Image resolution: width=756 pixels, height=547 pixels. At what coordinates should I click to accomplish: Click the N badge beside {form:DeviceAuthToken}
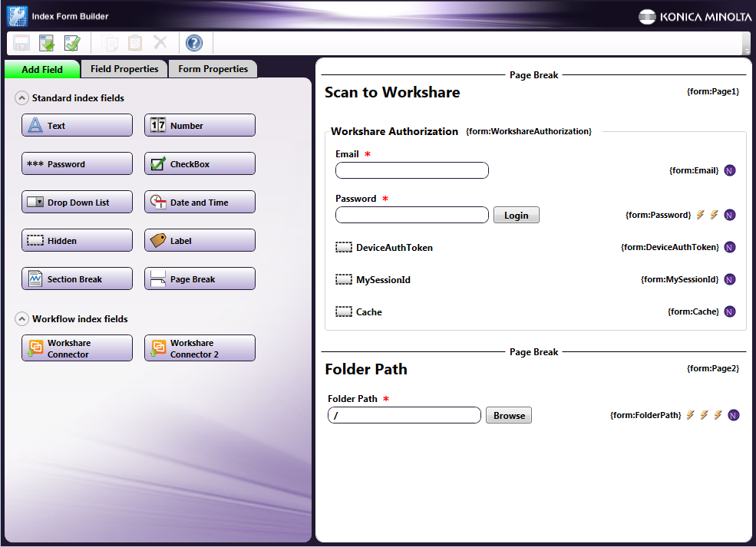click(x=730, y=247)
